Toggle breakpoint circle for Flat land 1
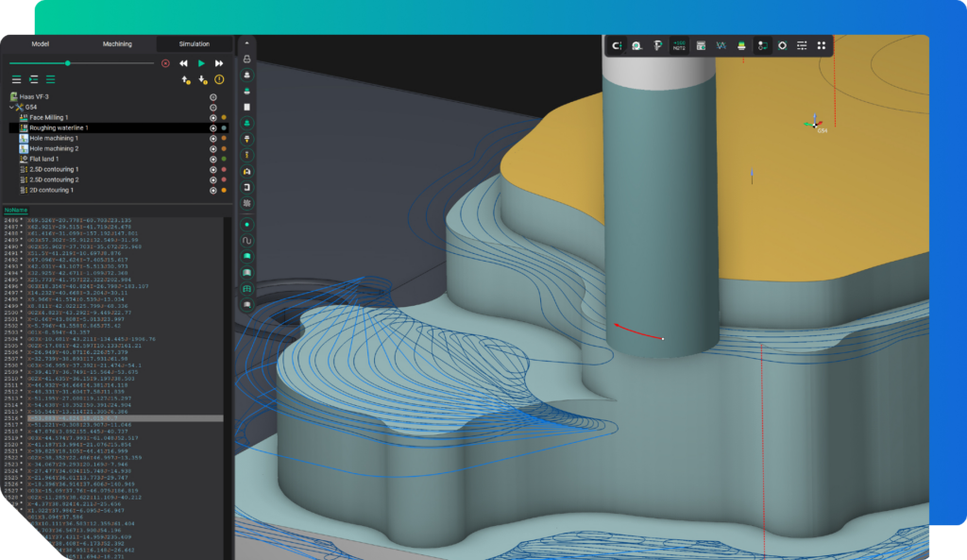 (x=213, y=159)
